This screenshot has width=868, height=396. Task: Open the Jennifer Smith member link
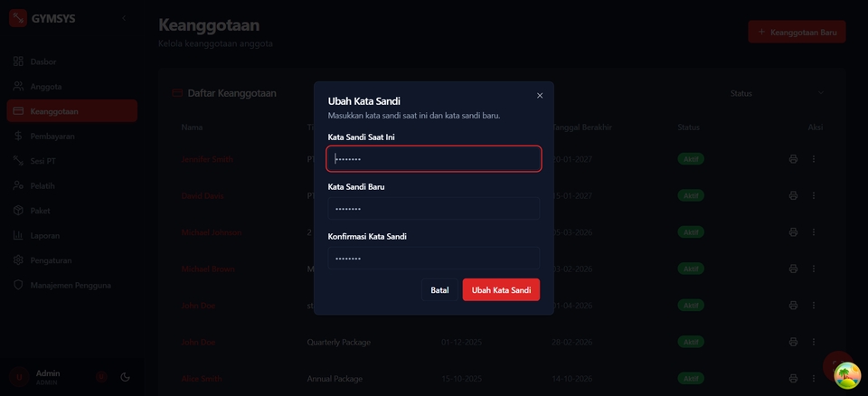point(207,159)
